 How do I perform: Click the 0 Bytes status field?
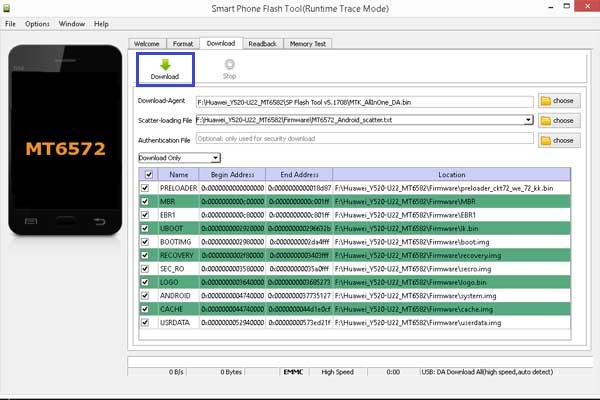point(216,372)
